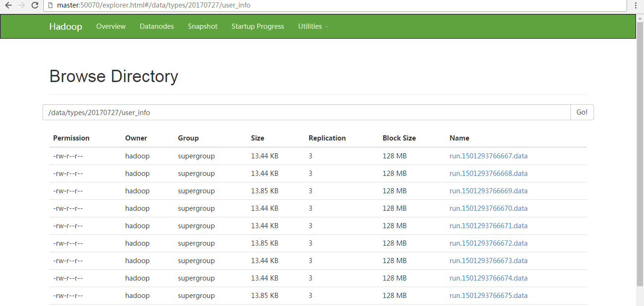Viewport: 644px width, 306px height.
Task: Click the Hadoop brand logo text
Action: (x=66, y=26)
